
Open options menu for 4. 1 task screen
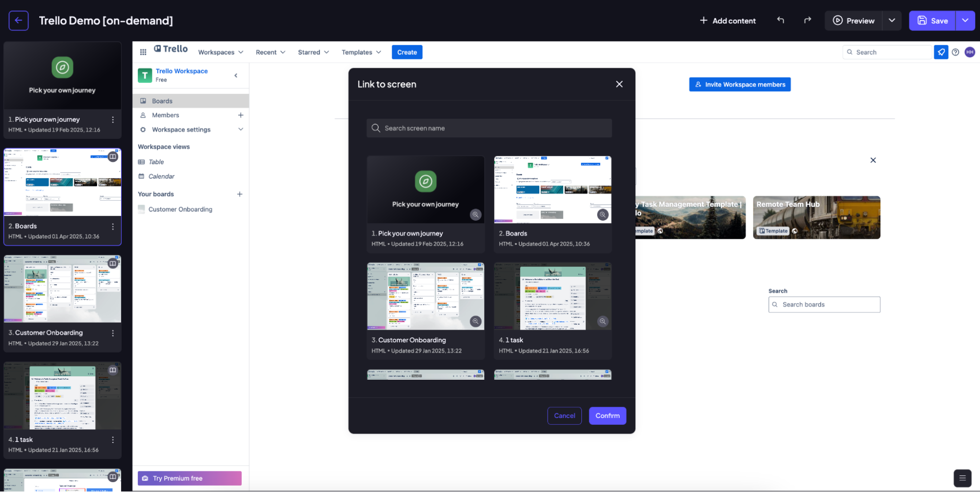tap(113, 440)
